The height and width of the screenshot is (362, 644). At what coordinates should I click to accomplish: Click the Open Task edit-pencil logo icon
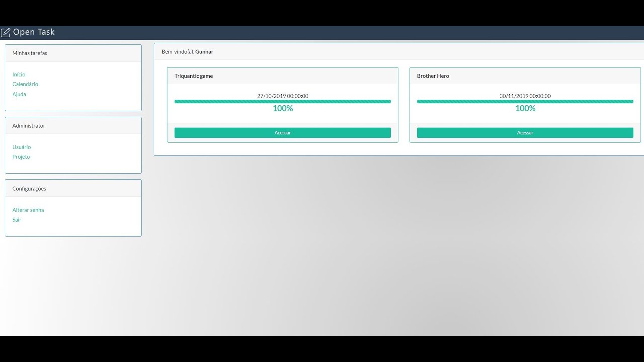coord(6,33)
